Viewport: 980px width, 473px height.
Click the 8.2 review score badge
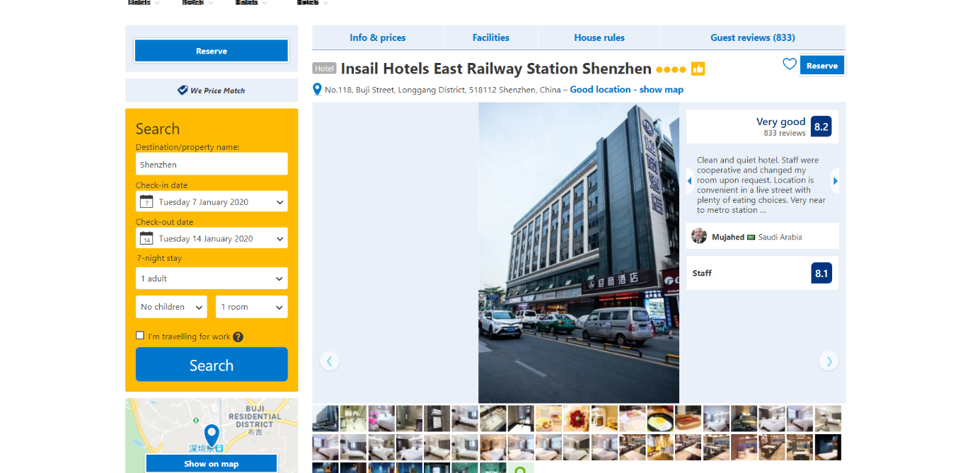tap(821, 127)
